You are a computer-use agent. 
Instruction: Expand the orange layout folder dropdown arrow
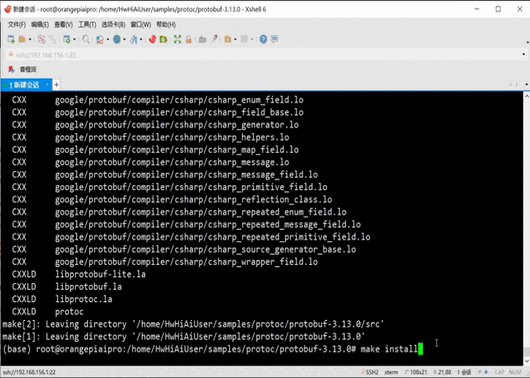coord(235,40)
